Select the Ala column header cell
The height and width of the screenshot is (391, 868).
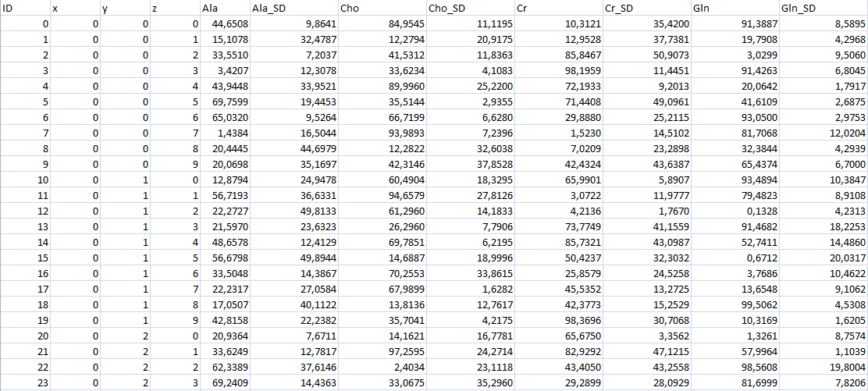[x=224, y=9]
